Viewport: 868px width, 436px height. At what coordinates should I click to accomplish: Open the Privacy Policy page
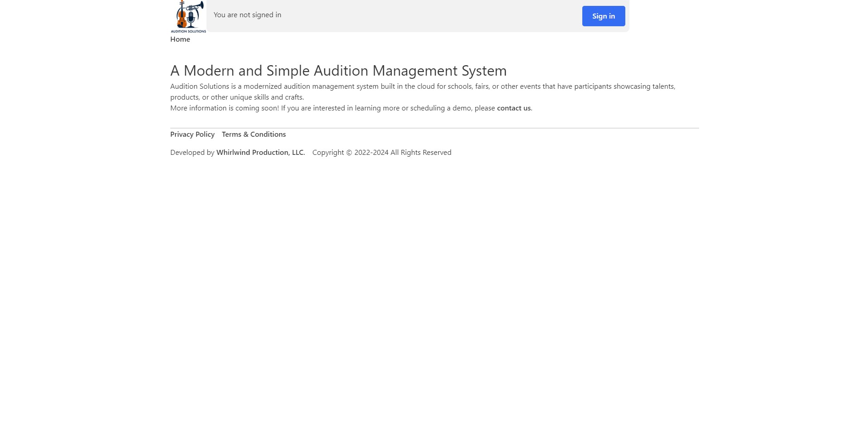[192, 134]
